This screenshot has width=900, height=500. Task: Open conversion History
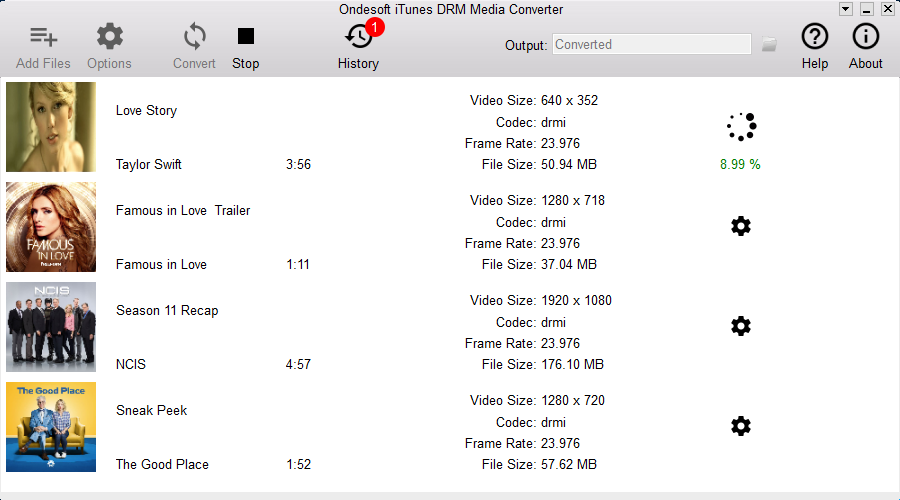coord(358,38)
